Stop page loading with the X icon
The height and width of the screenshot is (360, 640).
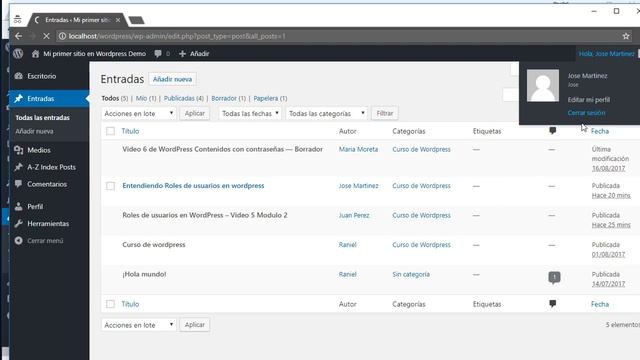click(46, 36)
